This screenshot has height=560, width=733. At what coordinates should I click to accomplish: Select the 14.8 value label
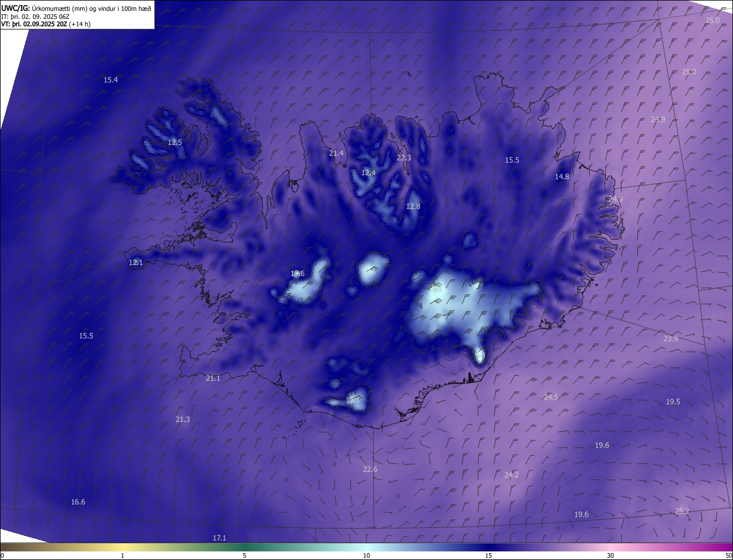(x=562, y=177)
